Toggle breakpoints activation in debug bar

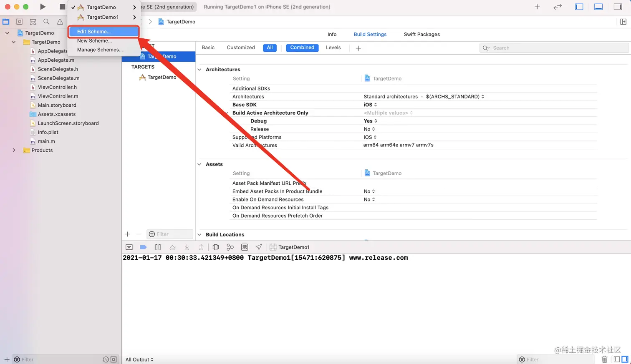[x=143, y=247]
